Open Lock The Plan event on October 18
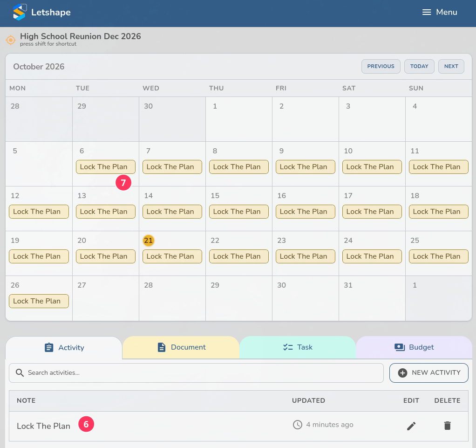This screenshot has height=448, width=476. [x=439, y=212]
